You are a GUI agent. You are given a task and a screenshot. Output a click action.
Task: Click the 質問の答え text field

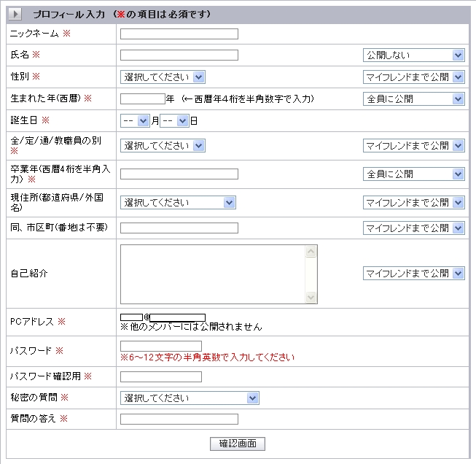tap(179, 419)
